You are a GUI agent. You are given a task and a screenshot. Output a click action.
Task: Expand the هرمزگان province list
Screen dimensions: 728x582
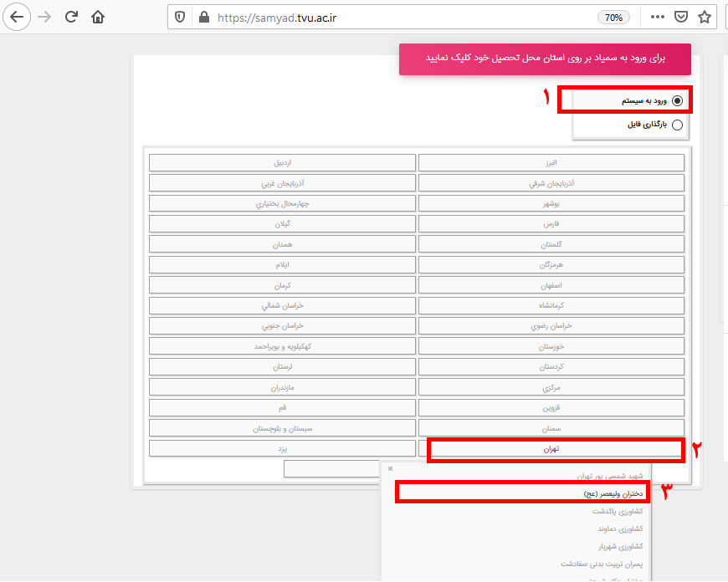coord(551,265)
